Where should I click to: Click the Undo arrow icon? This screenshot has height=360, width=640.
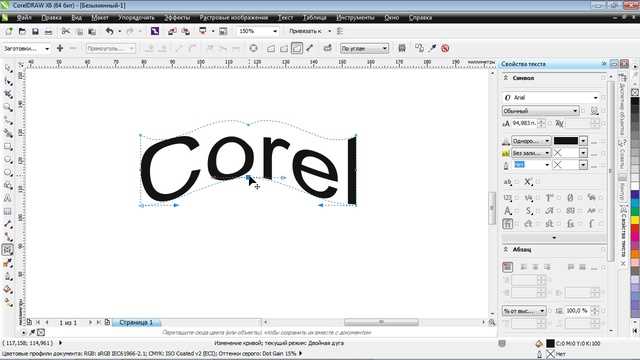coord(109,31)
